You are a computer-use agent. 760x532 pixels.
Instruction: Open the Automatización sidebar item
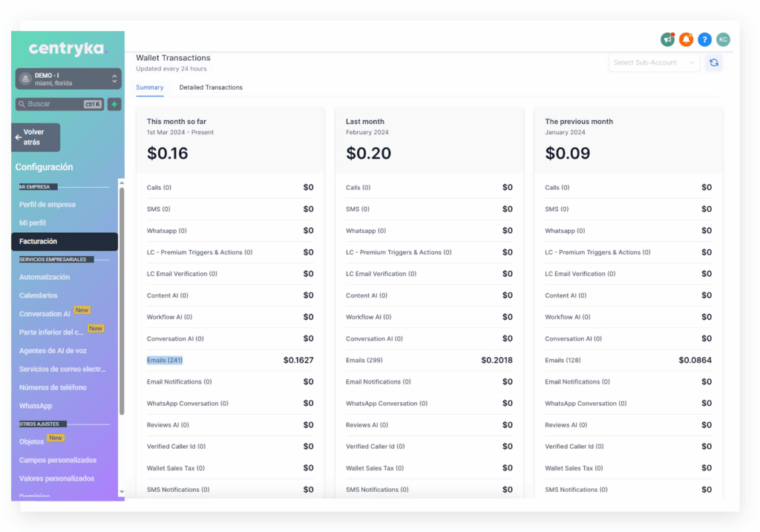click(x=45, y=278)
